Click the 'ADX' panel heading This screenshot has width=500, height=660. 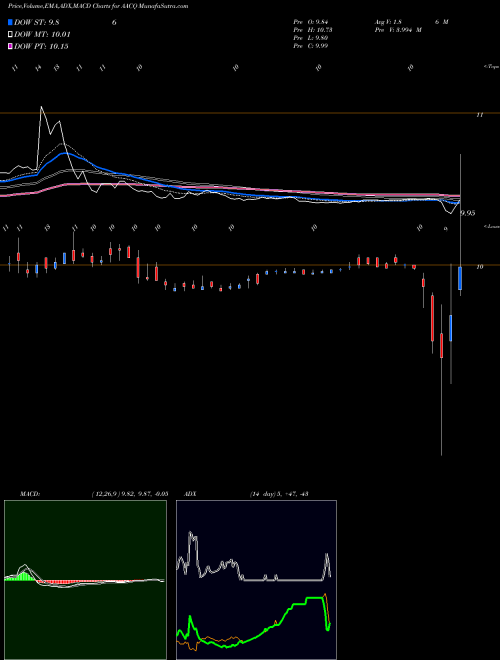[190, 494]
